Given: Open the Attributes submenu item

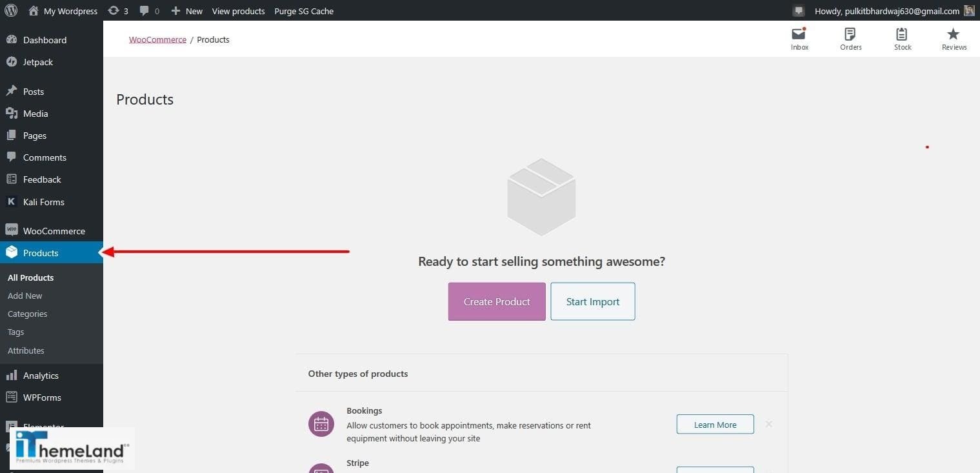Looking at the screenshot, I should (26, 350).
